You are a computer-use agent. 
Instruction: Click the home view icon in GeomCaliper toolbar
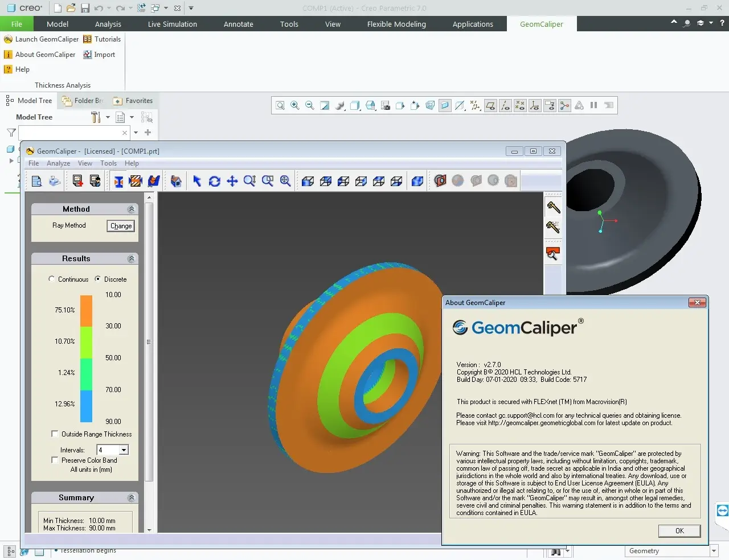(176, 181)
